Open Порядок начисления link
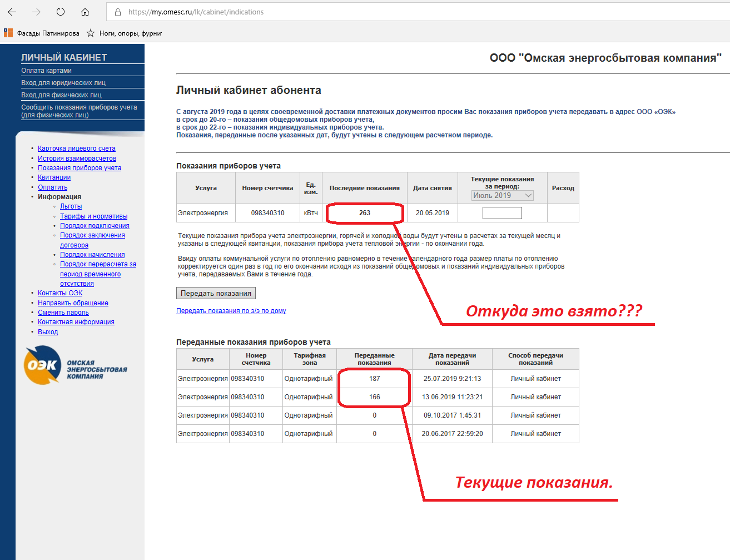This screenshot has width=730, height=560. (92, 255)
